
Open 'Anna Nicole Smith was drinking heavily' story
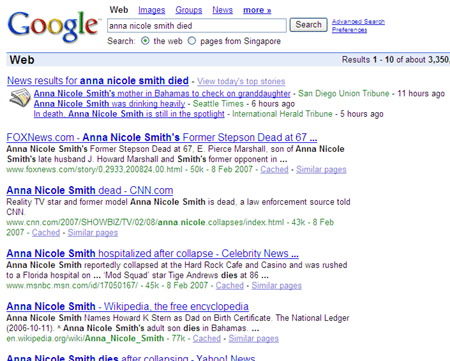pos(109,104)
